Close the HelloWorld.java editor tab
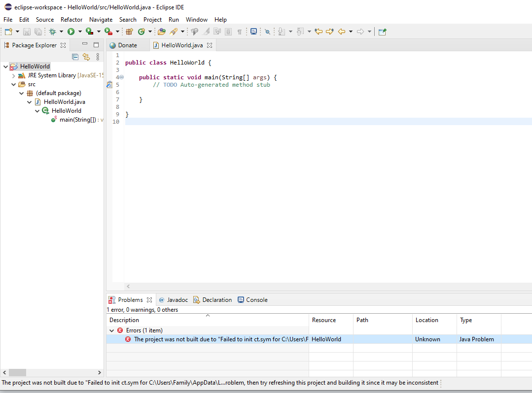Image resolution: width=532 pixels, height=393 pixels. tap(209, 45)
